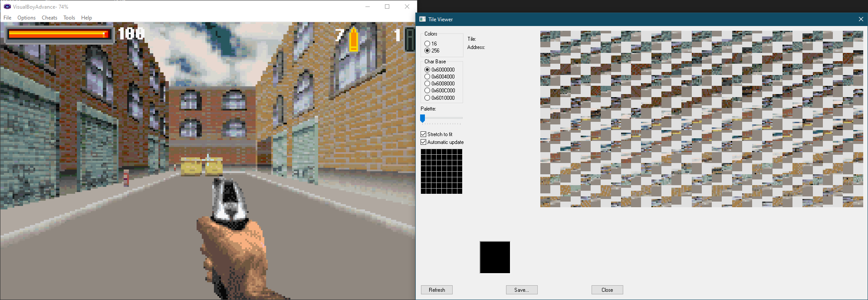Viewport: 868px width, 300px height.
Task: Click the Tile: label text
Action: click(472, 39)
